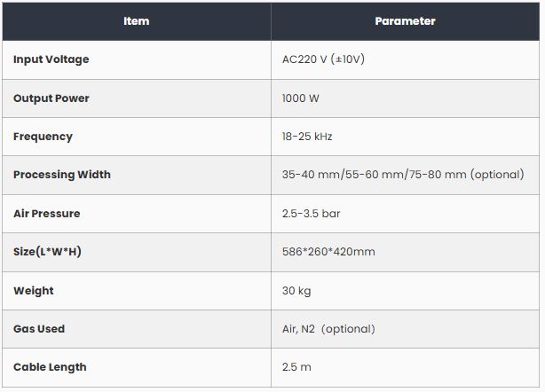Select the "Gas Used" row label

coord(39,329)
